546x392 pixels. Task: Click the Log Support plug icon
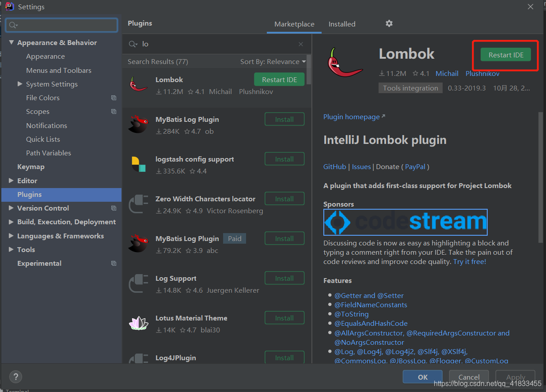click(x=138, y=283)
